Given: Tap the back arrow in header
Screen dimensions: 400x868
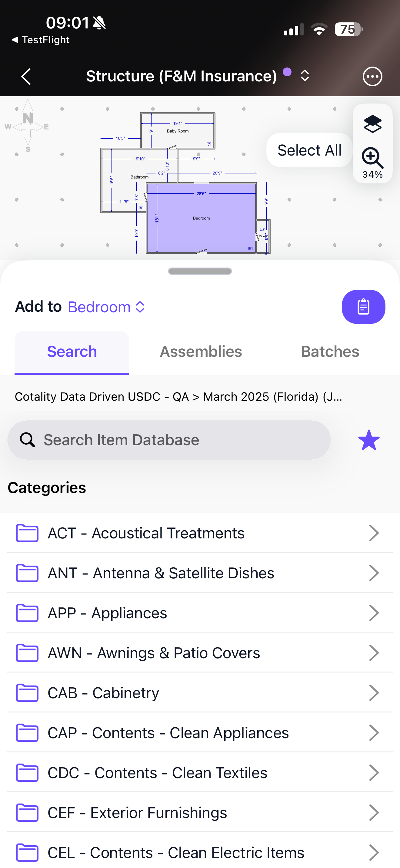Looking at the screenshot, I should pyautogui.click(x=26, y=77).
